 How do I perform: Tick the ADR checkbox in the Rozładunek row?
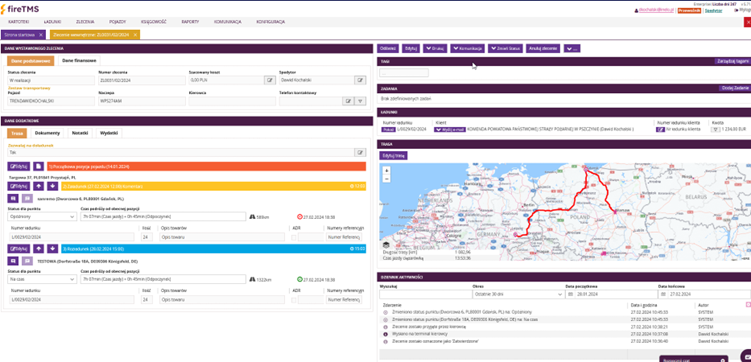click(294, 300)
